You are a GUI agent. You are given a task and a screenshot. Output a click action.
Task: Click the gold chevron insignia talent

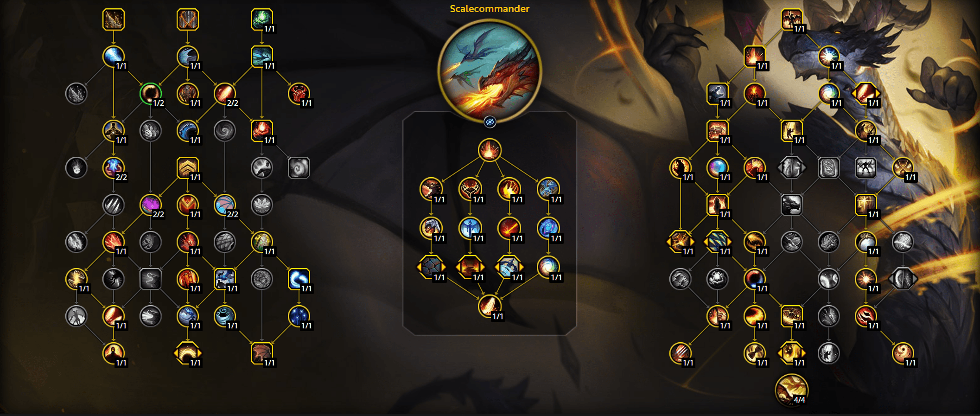point(188,168)
